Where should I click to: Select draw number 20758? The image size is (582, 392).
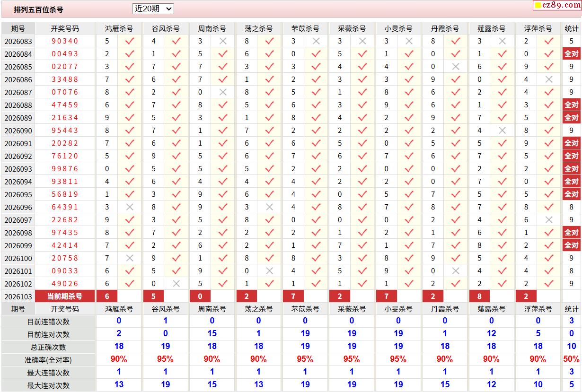65,258
